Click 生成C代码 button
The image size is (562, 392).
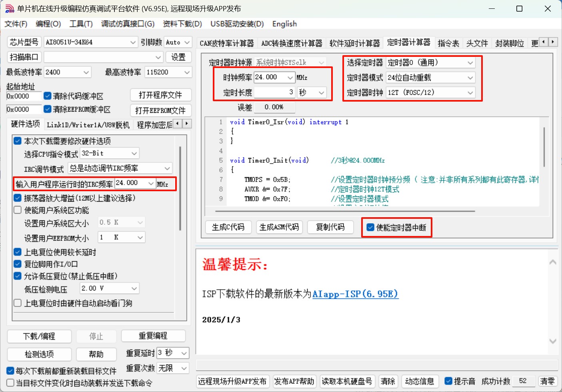(228, 227)
